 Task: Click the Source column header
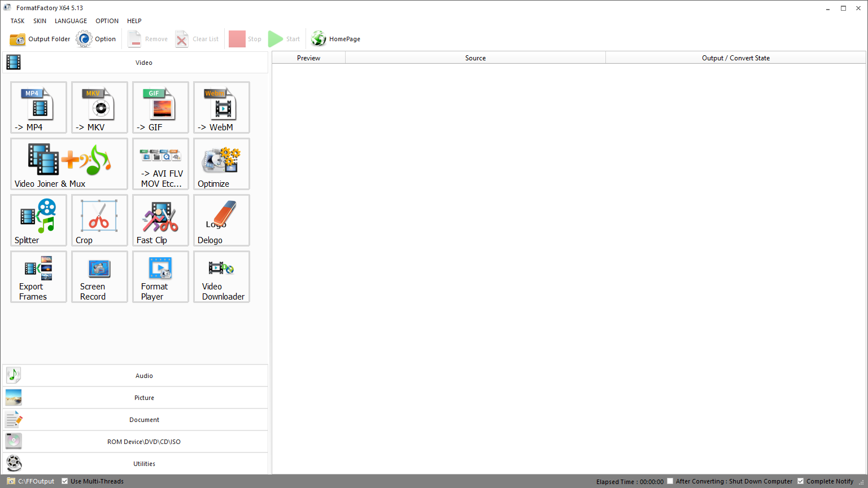476,58
